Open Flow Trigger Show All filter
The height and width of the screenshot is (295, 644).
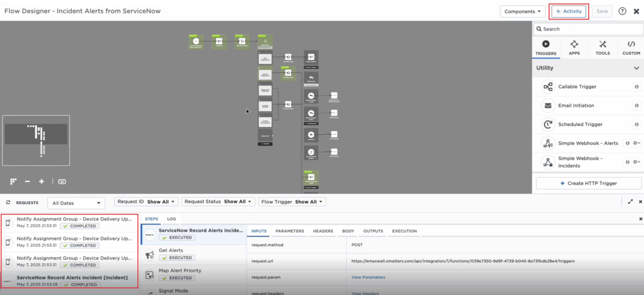click(292, 202)
